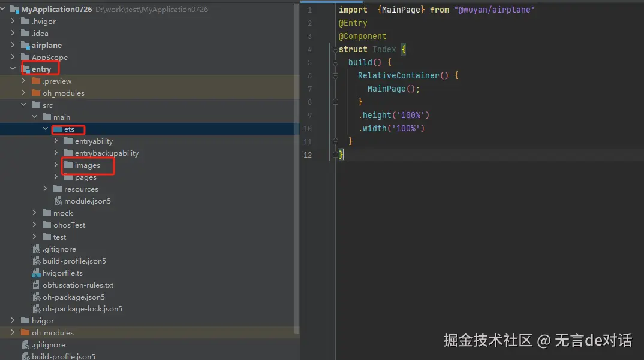This screenshot has height=360, width=644.
Task: Click the entry build-profile.json5 file icon
Action: tap(36, 261)
